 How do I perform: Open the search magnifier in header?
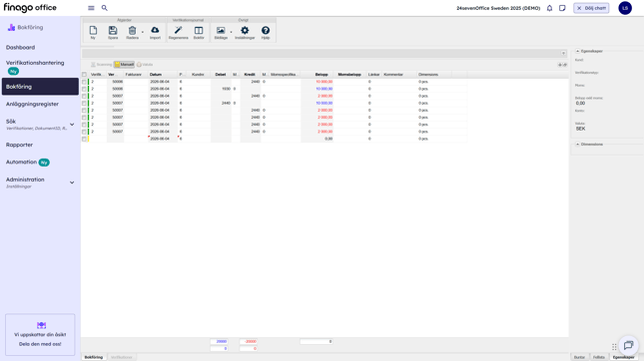104,8
